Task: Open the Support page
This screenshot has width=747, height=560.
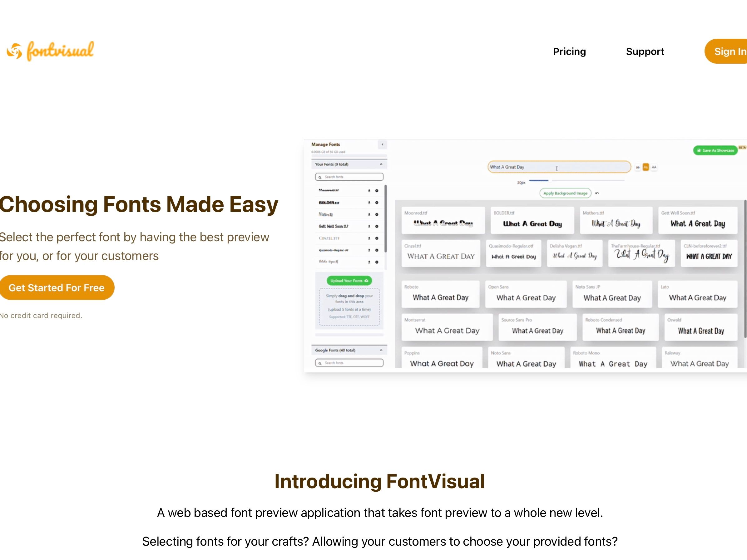Action: pos(645,51)
